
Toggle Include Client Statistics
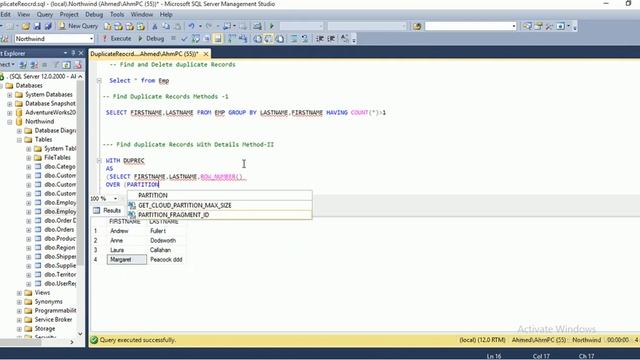243,39
